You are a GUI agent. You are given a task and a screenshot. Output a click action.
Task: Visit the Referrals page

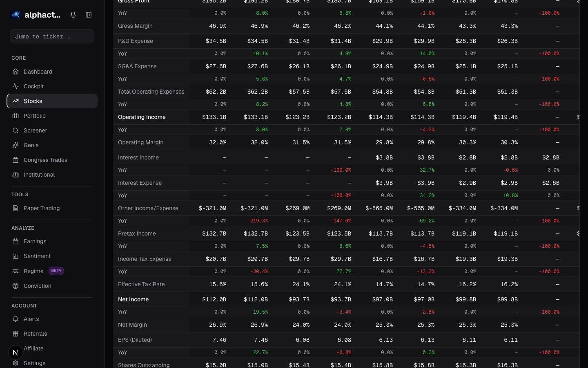click(x=35, y=334)
